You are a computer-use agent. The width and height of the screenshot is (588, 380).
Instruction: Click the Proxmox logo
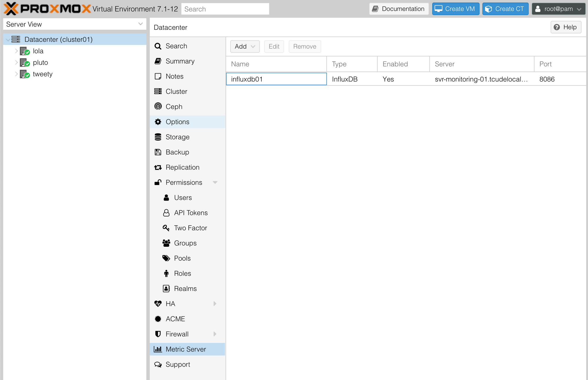pos(47,9)
